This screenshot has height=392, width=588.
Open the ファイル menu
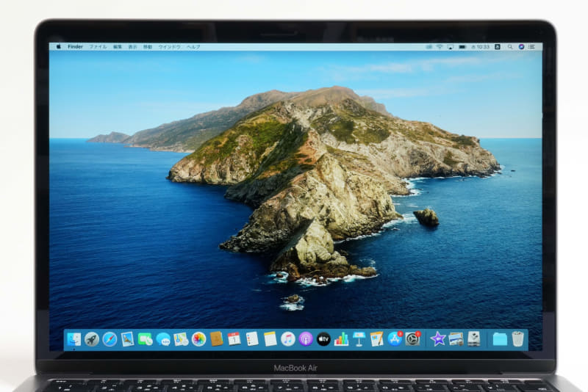coord(98,47)
